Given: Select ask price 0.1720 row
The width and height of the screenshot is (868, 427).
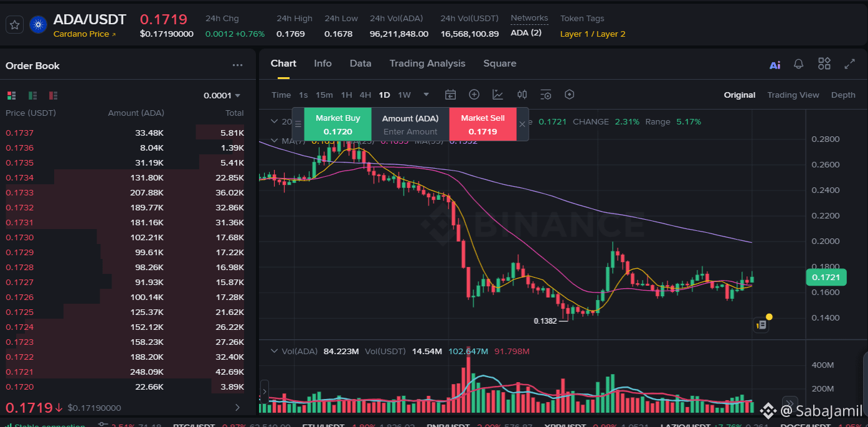Looking at the screenshot, I should (125, 387).
